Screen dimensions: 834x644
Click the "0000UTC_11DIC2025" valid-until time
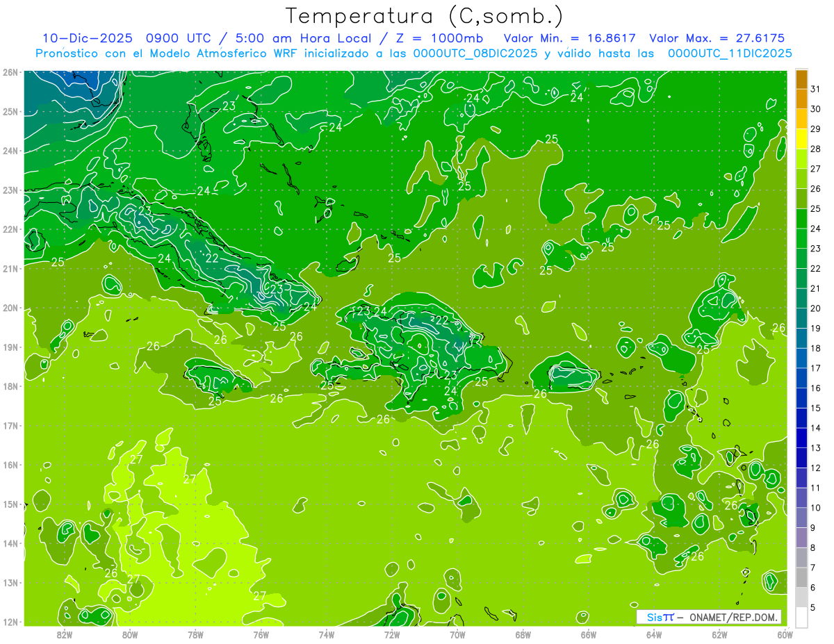tap(729, 53)
